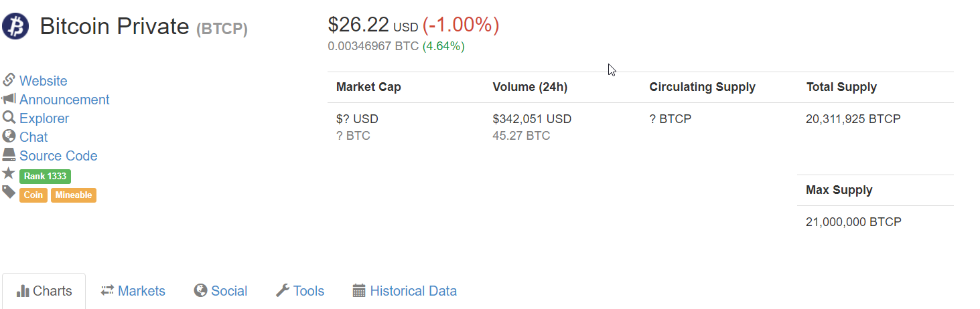980x309 pixels.
Task: Click the drive icon beside Source Code
Action: [9, 155]
